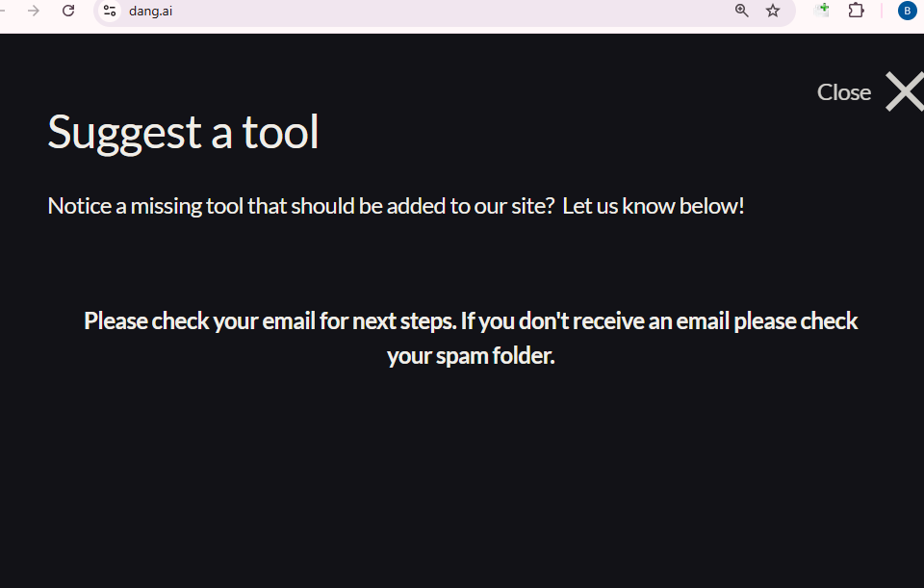Bookmark this page with the star

(x=773, y=11)
